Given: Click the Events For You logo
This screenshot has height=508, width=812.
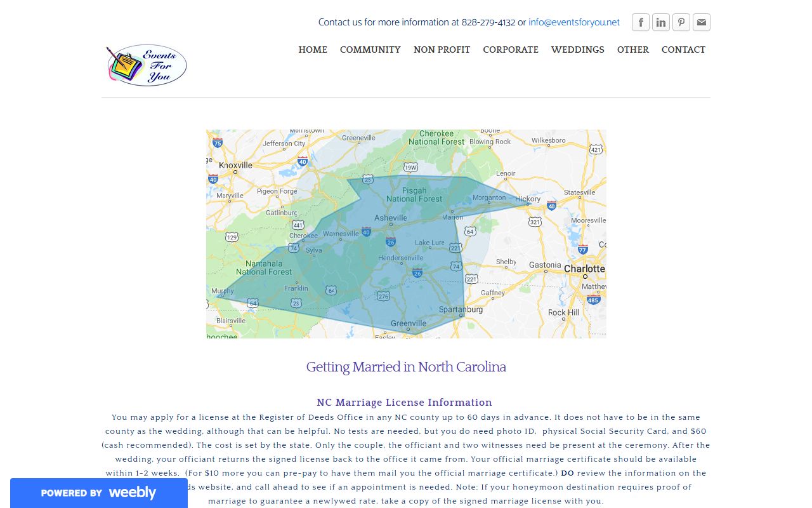Looking at the screenshot, I should (x=147, y=65).
